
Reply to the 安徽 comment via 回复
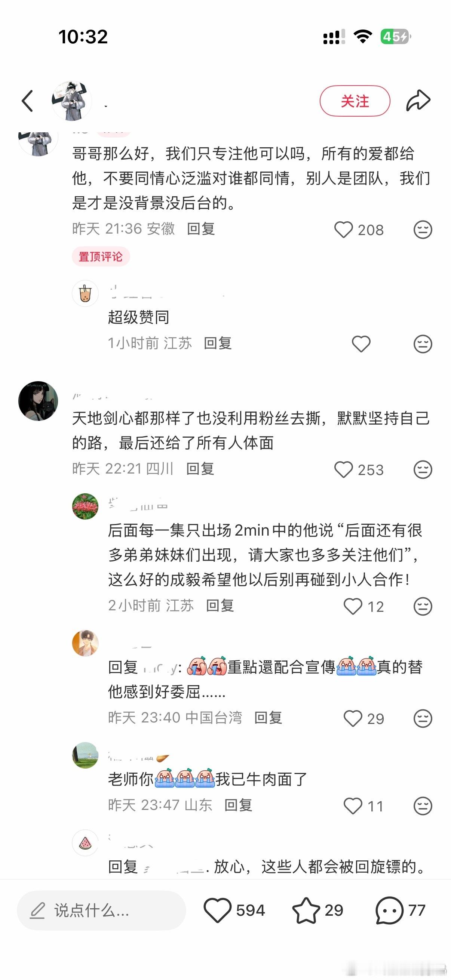point(201,229)
